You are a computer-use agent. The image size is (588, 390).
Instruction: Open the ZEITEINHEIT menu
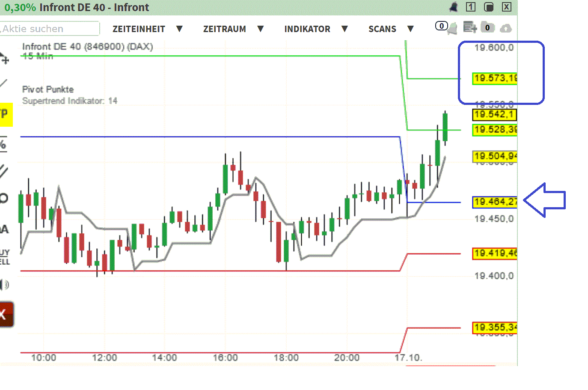click(x=139, y=29)
